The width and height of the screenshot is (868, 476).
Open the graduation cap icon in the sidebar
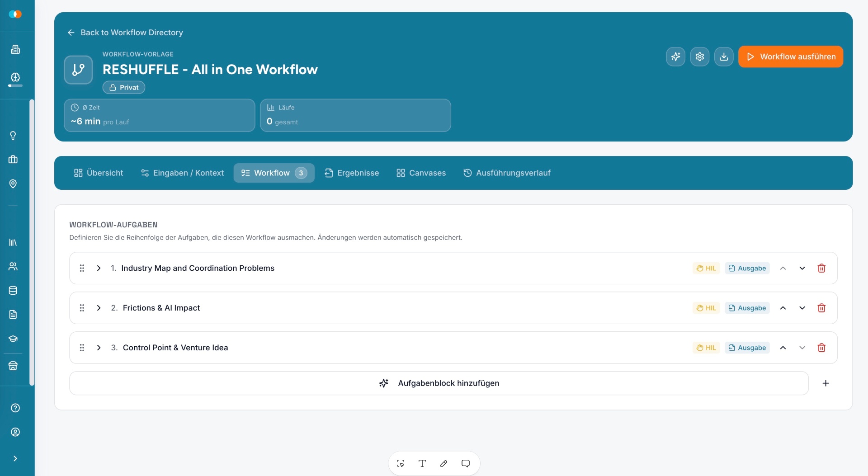(13, 339)
